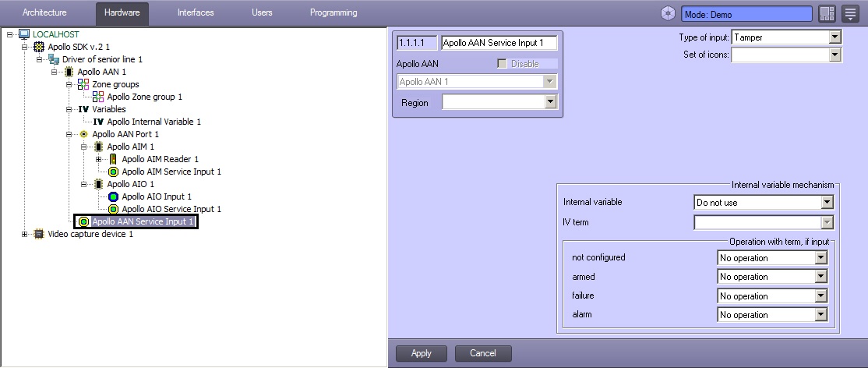This screenshot has width=868, height=368.
Task: Toggle the Disable checkbox
Action: tap(502, 64)
